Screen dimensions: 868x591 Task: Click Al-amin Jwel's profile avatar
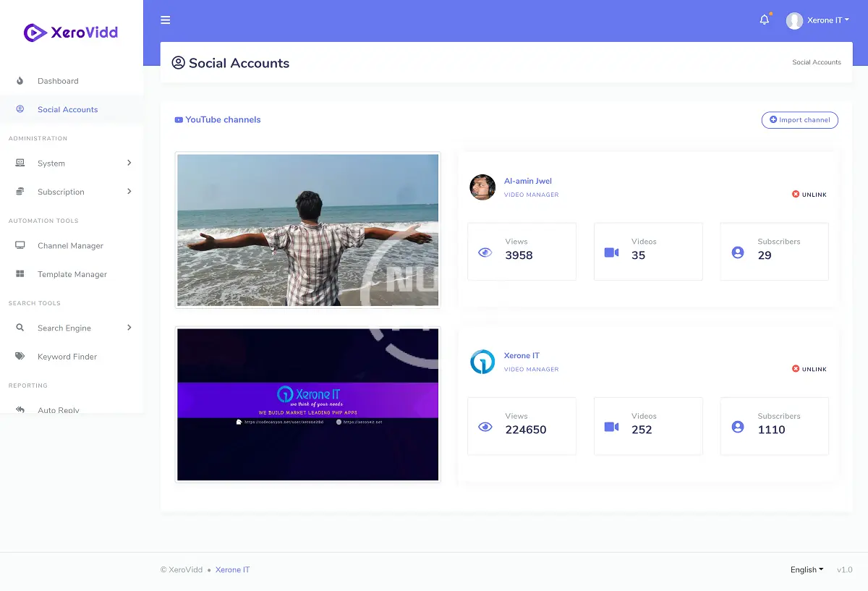pyautogui.click(x=482, y=187)
